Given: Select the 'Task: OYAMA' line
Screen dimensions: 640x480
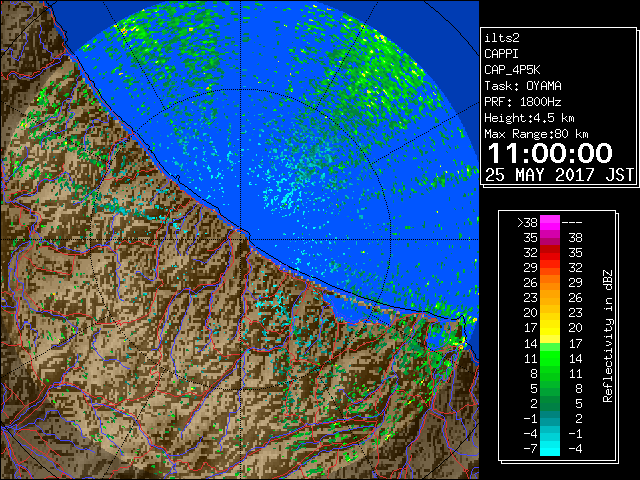Looking at the screenshot, I should click(x=523, y=86).
